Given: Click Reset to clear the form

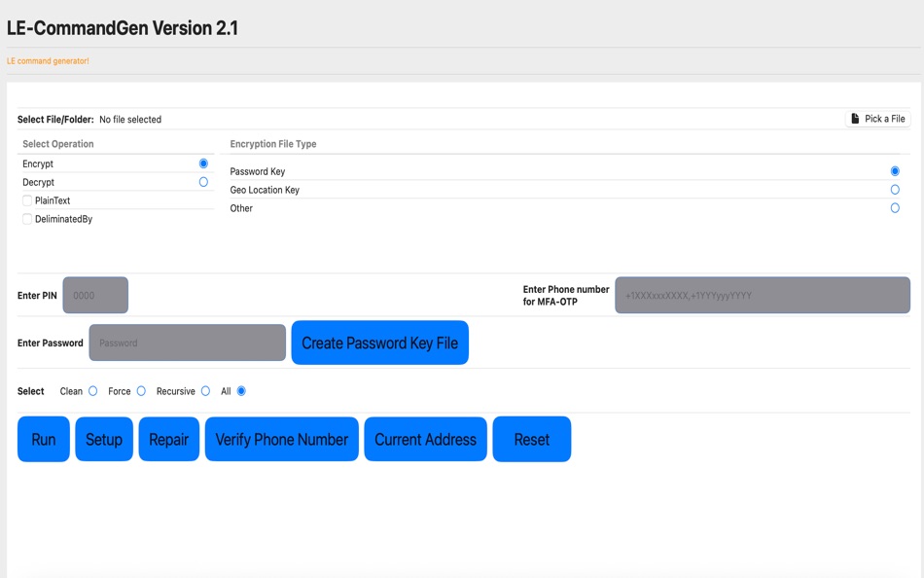Looking at the screenshot, I should pos(531,439).
